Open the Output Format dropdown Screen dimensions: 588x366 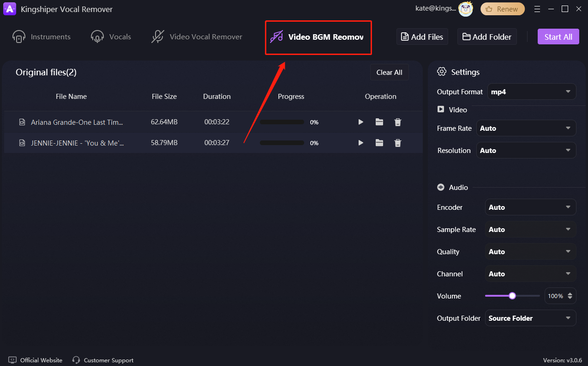point(532,91)
